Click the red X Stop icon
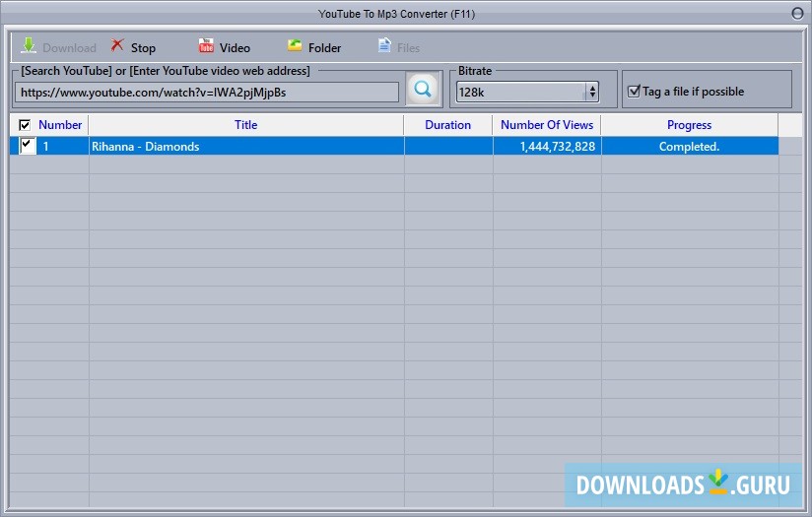812x517 pixels. click(x=117, y=45)
